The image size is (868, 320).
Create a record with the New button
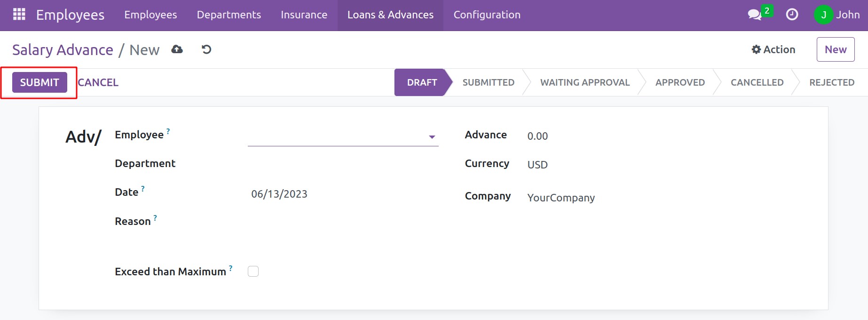tap(836, 49)
